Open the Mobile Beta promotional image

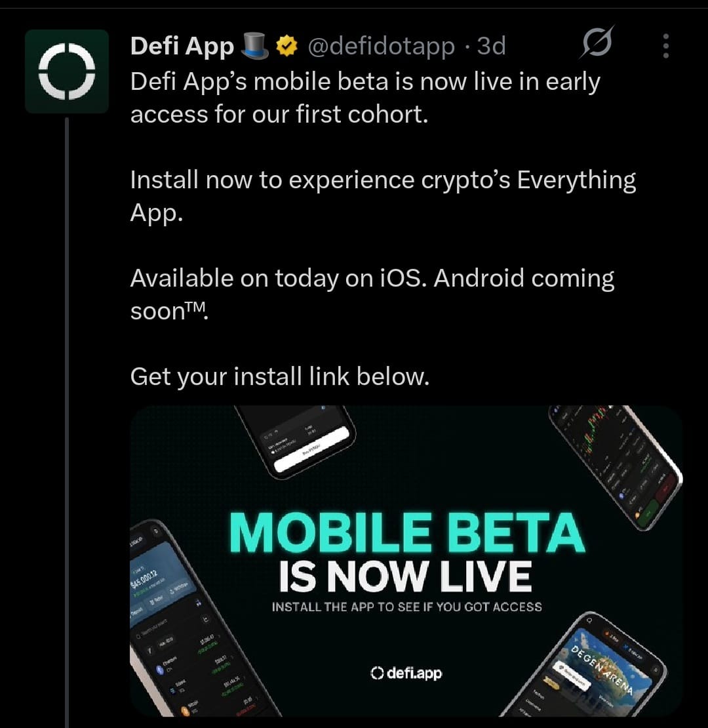[406, 561]
